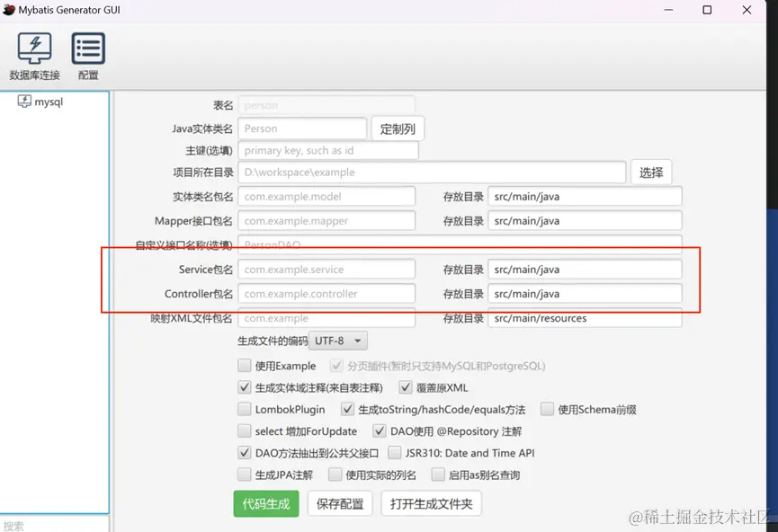This screenshot has height=532, width=778.
Task: Enable select 增加ForUpdate checkbox
Action: (244, 430)
